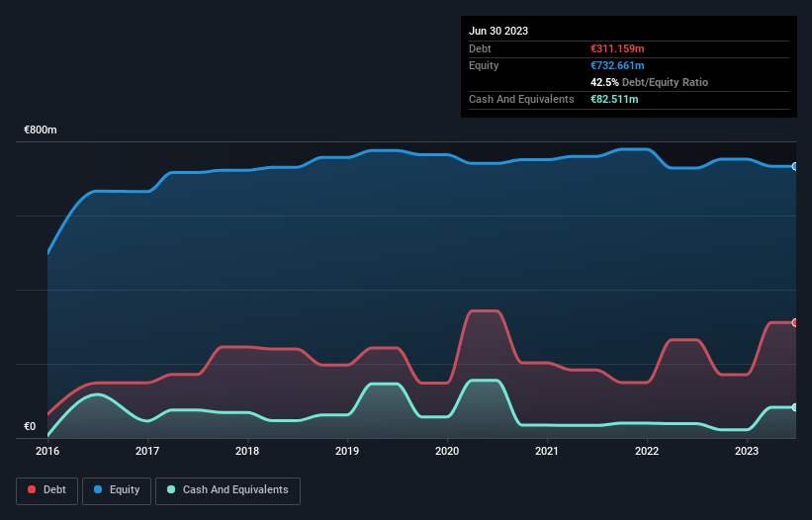Toggle the Equity legend button

(x=117, y=490)
